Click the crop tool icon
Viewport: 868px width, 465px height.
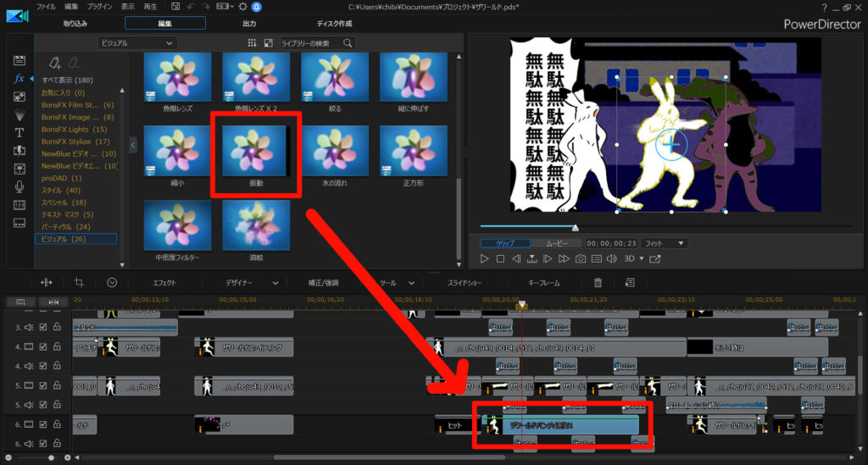click(79, 283)
